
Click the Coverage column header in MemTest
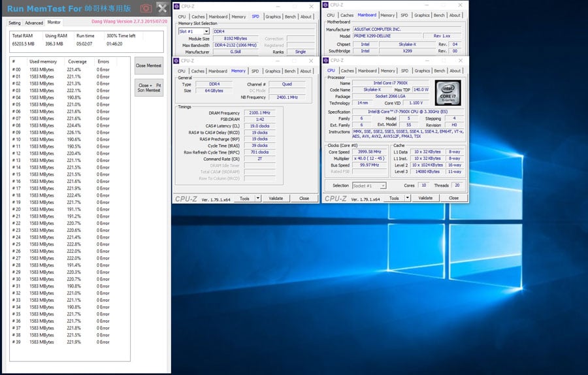[77, 61]
